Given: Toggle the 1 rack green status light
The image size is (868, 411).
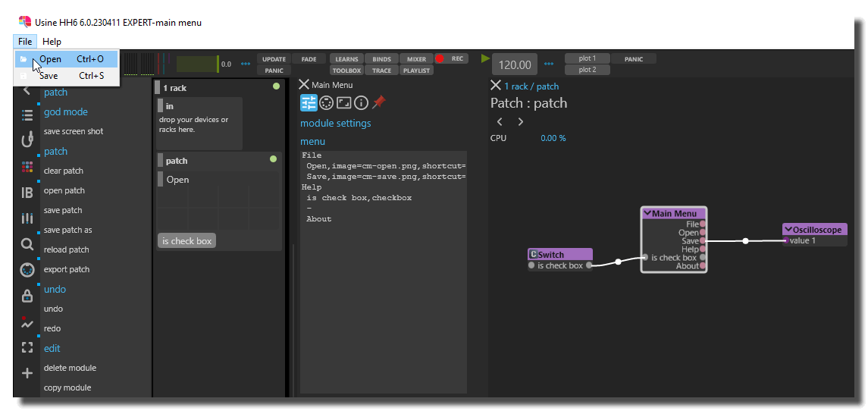Looking at the screenshot, I should [276, 86].
